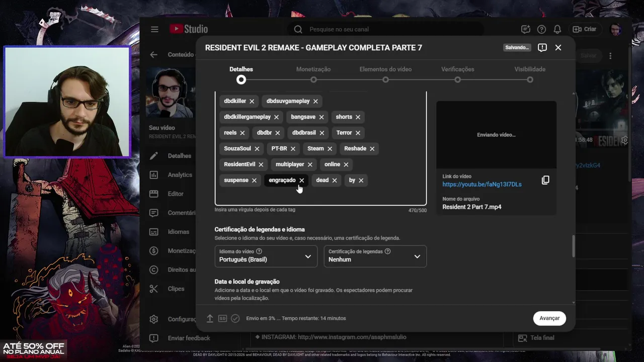Close the upload details dialog
The image size is (644, 362).
click(x=558, y=47)
